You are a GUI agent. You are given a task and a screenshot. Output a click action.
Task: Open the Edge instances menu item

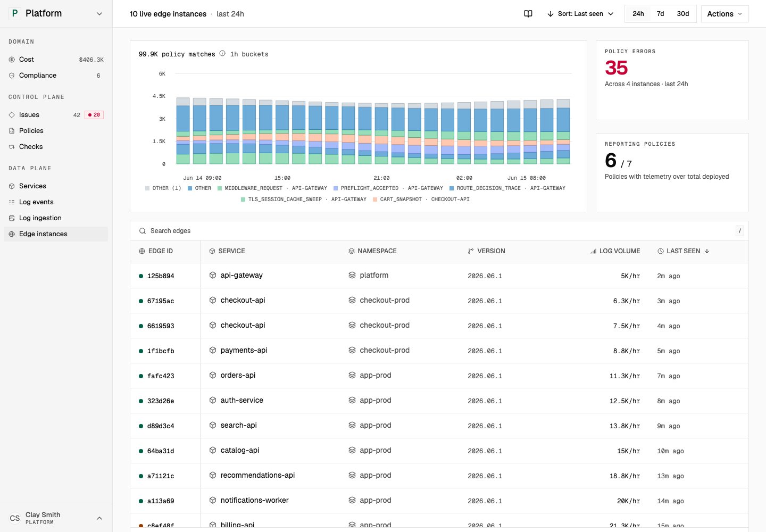(56, 234)
